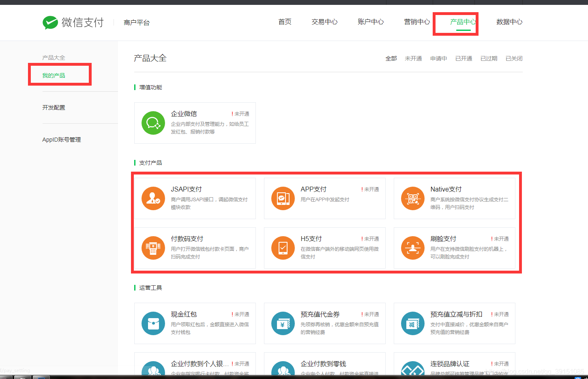
Task: Click the 未开通 status on 企业微信 card
Action: 240,114
